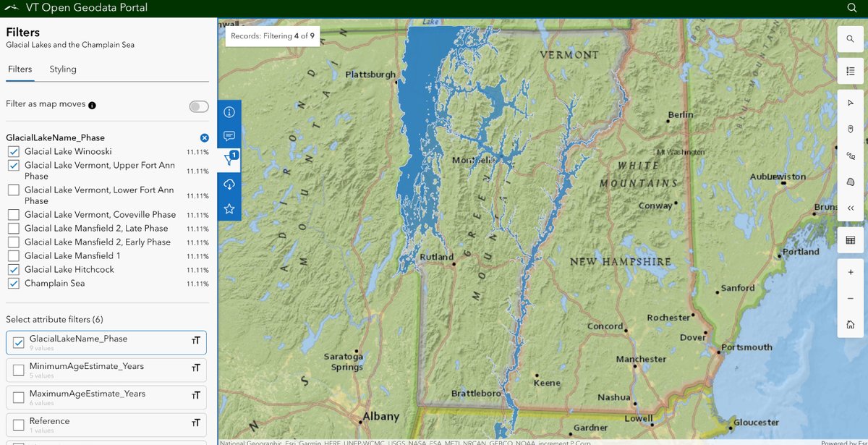Check Glacial Lake Vermont, Coveville Phase
The height and width of the screenshot is (445, 868).
point(13,215)
